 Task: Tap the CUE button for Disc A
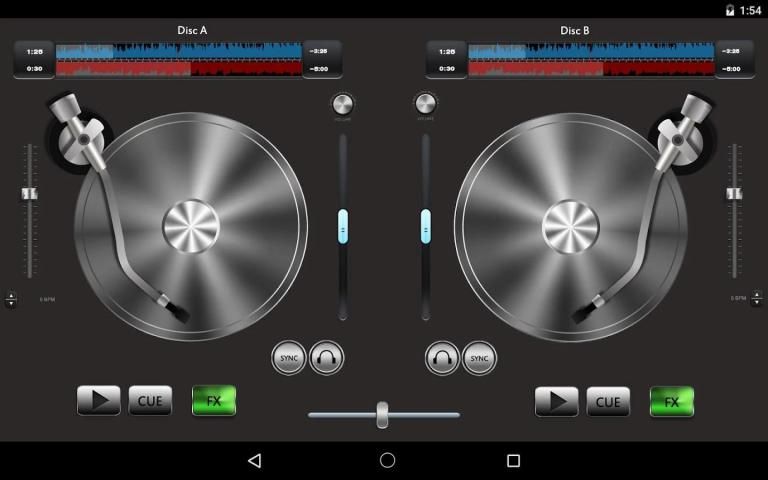150,401
